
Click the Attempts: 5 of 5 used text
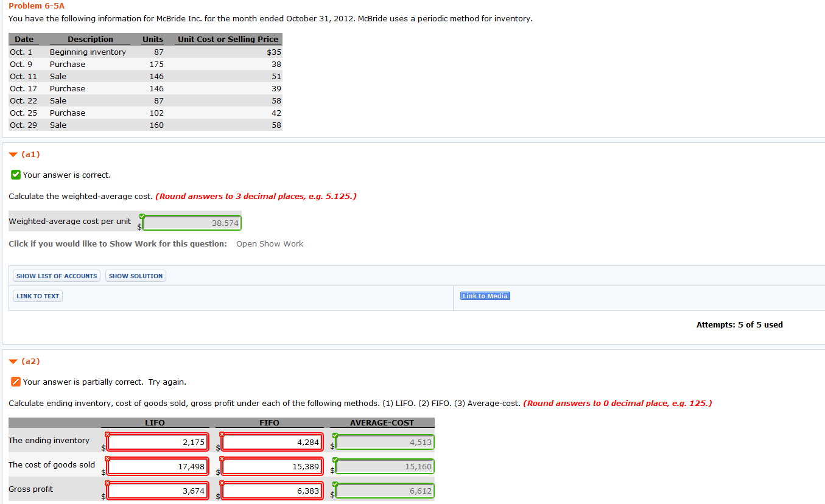point(739,325)
